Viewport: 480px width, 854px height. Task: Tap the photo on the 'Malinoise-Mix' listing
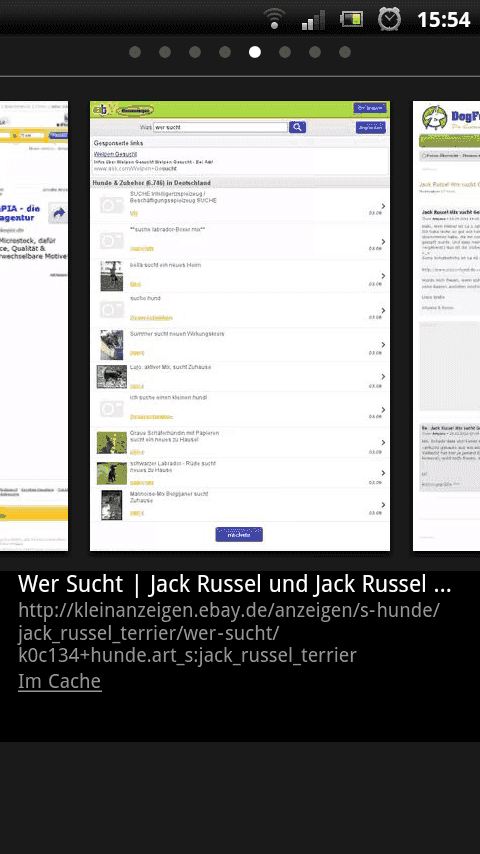(x=112, y=505)
